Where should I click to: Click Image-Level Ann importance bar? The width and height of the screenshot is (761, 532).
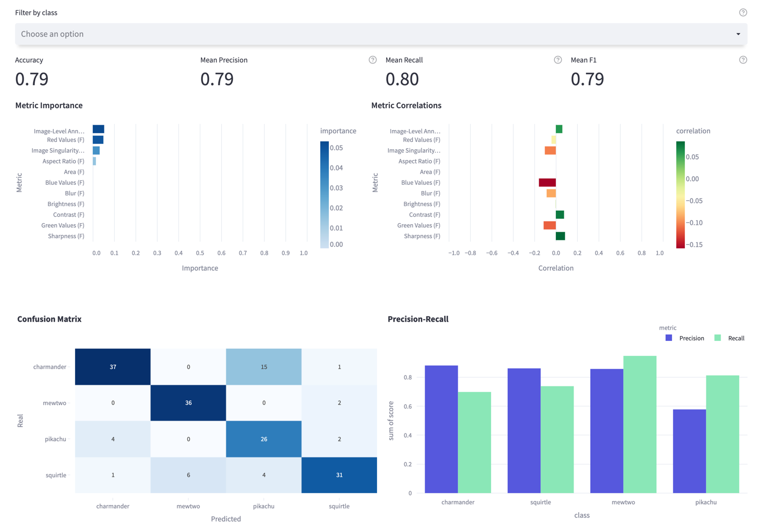[99, 129]
